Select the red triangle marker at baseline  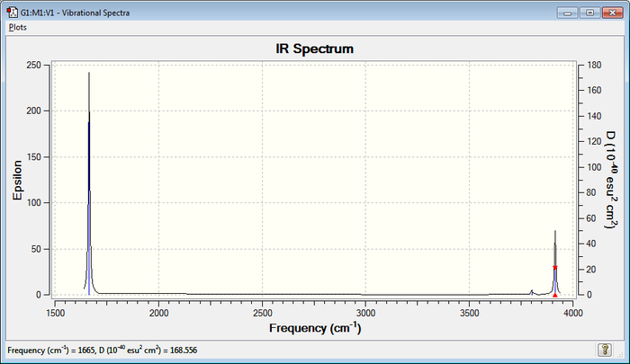555,295
